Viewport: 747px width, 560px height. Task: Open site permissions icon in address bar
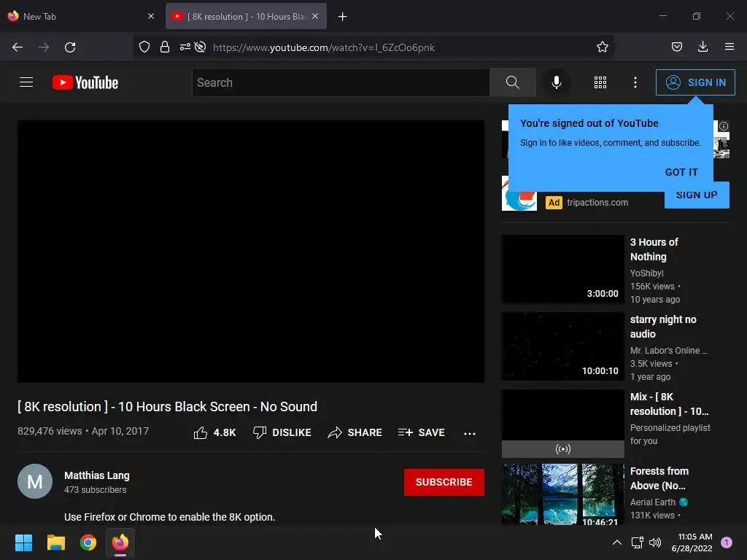tap(185, 47)
